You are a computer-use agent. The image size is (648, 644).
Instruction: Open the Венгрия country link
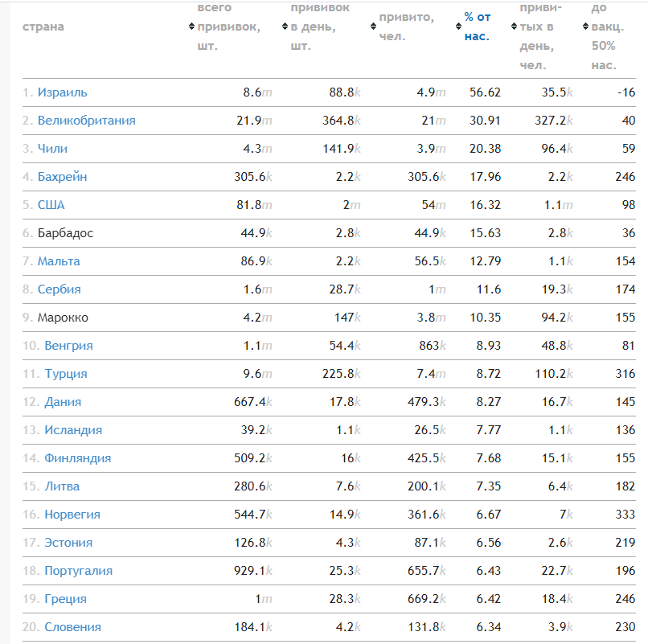[x=68, y=345]
